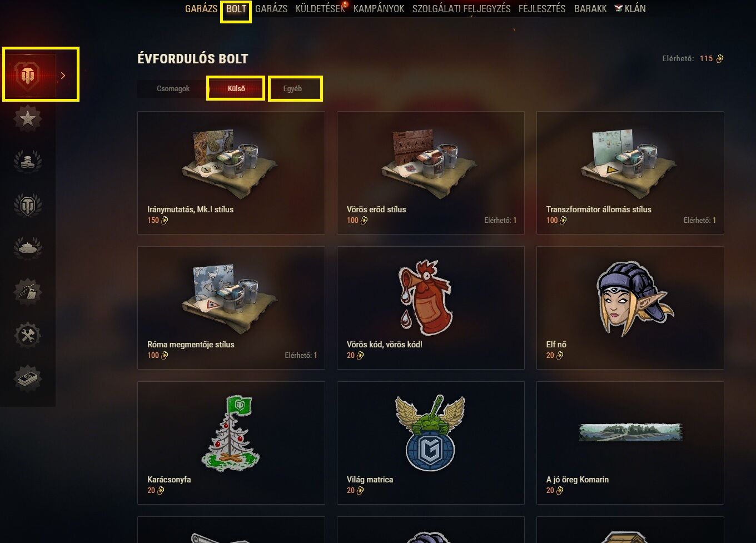The height and width of the screenshot is (543, 756).
Task: Open the blueprint hand sidebar icon
Action: click(28, 291)
